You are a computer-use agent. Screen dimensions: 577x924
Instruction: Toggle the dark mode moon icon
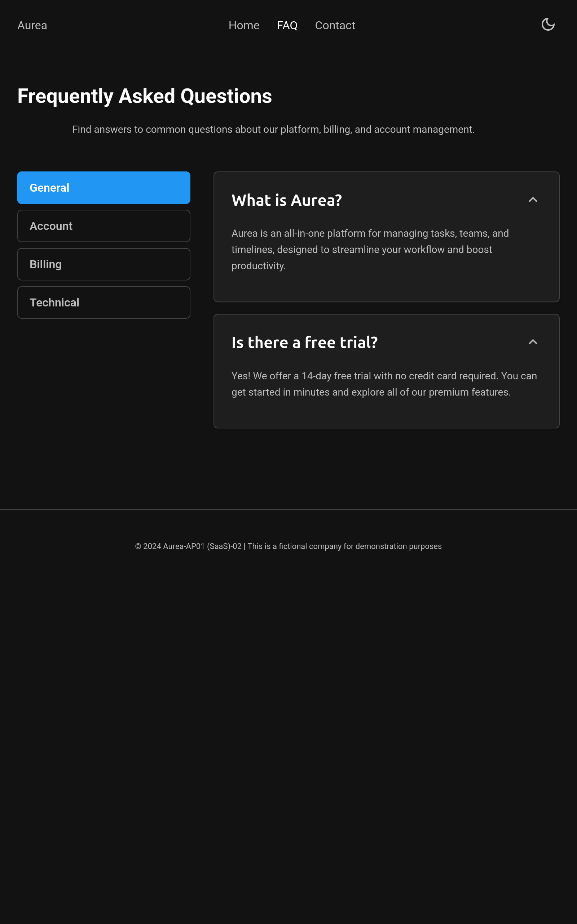click(x=548, y=25)
